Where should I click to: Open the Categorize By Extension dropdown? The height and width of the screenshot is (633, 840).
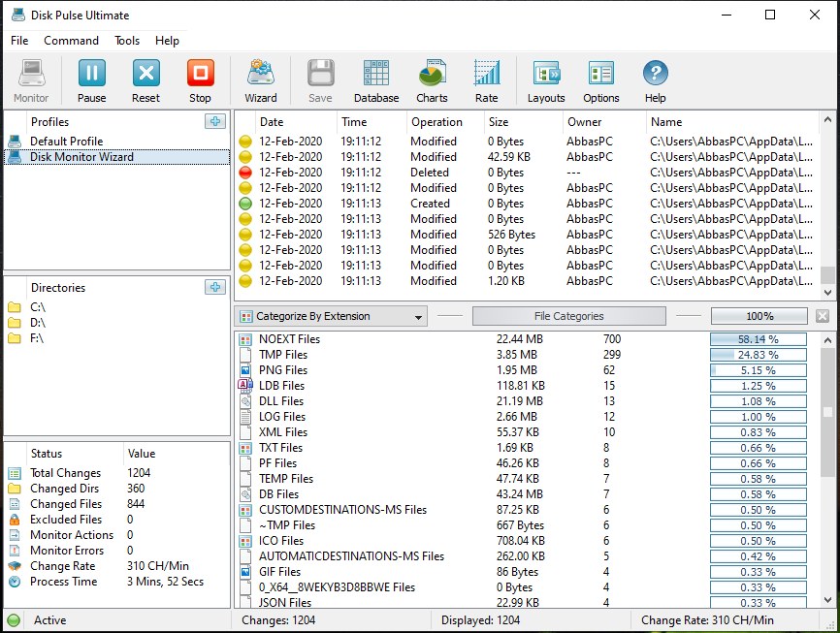331,316
